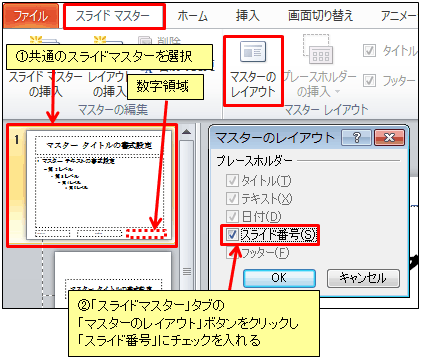The image size is (421, 360).
Task: Open the ファイル tab
Action: tap(31, 16)
